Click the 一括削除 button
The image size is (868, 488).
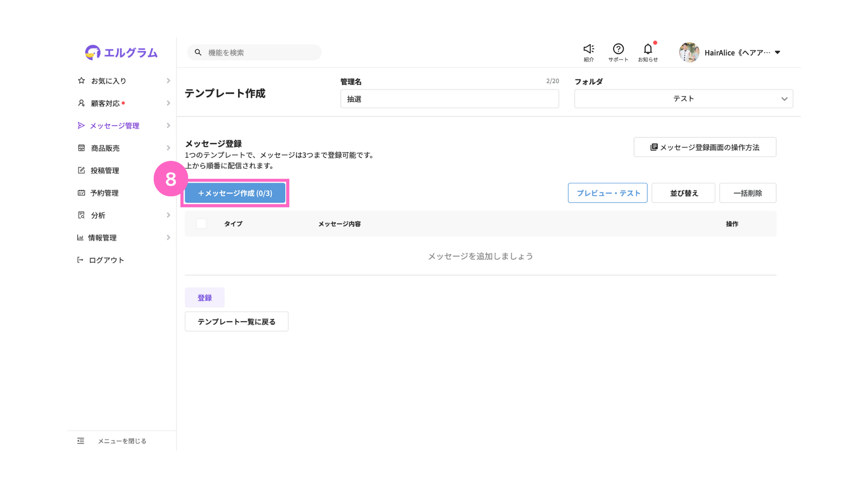[x=748, y=193]
